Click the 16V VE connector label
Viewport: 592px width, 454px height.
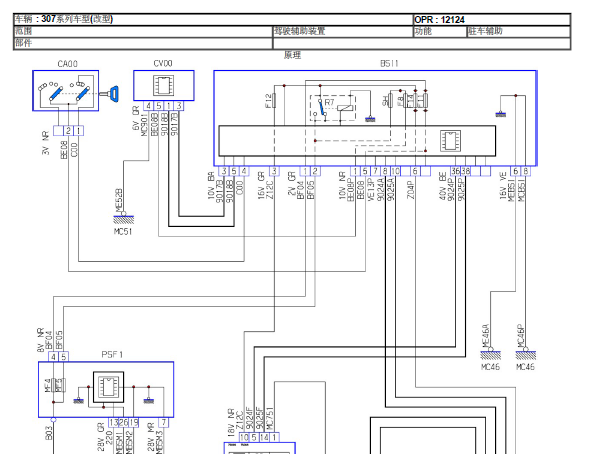point(503,186)
